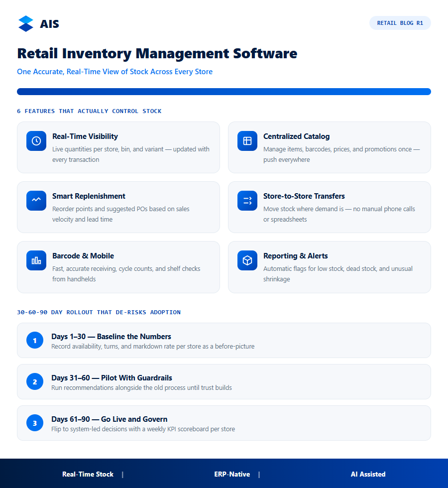Screen dimensions: 448x488
Task: Click the step 3 circle badge
Action: [35, 423]
